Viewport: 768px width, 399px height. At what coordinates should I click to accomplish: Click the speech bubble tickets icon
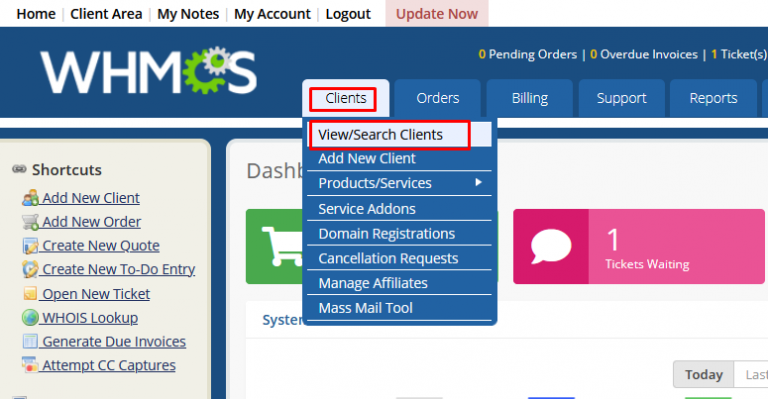coord(551,246)
